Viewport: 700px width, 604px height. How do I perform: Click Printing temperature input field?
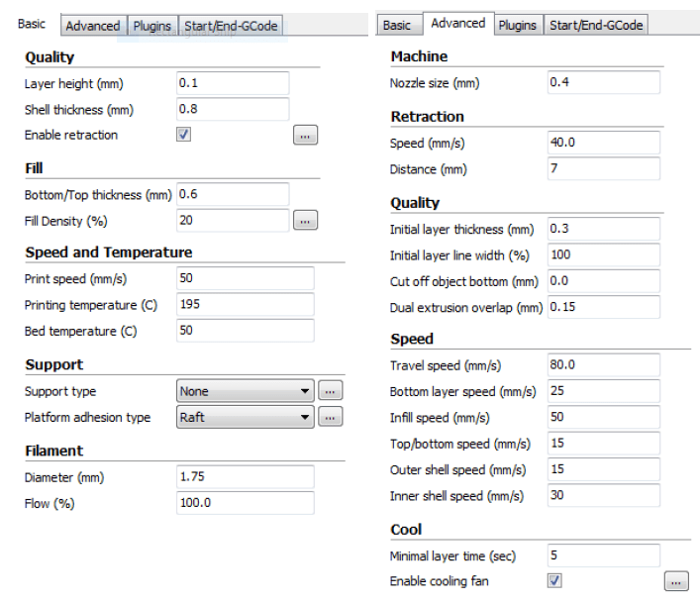tap(246, 304)
